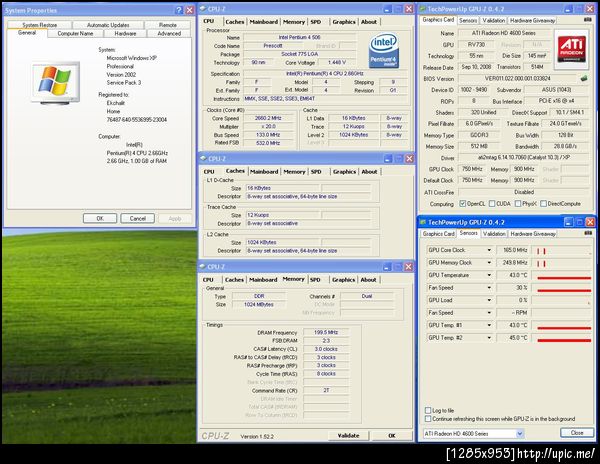Open the GPU Core Clock sensor dropdown
This screenshot has width=600, height=464.
(489, 250)
